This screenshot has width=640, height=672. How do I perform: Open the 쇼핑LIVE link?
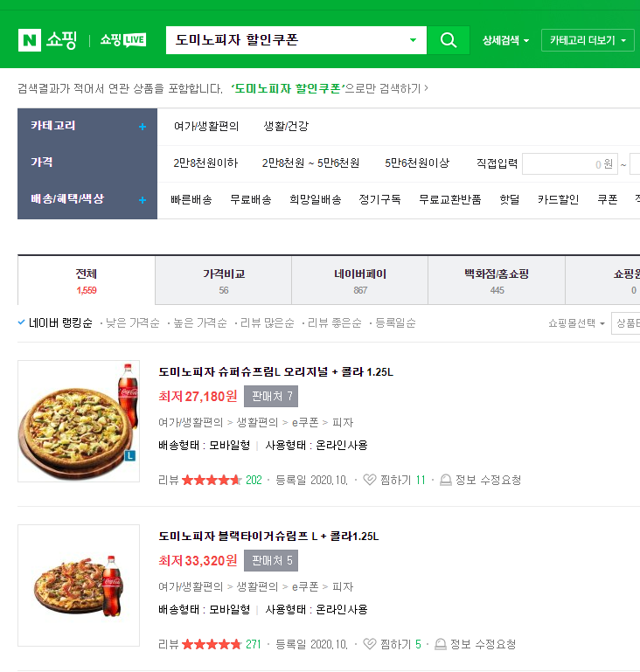(x=123, y=40)
